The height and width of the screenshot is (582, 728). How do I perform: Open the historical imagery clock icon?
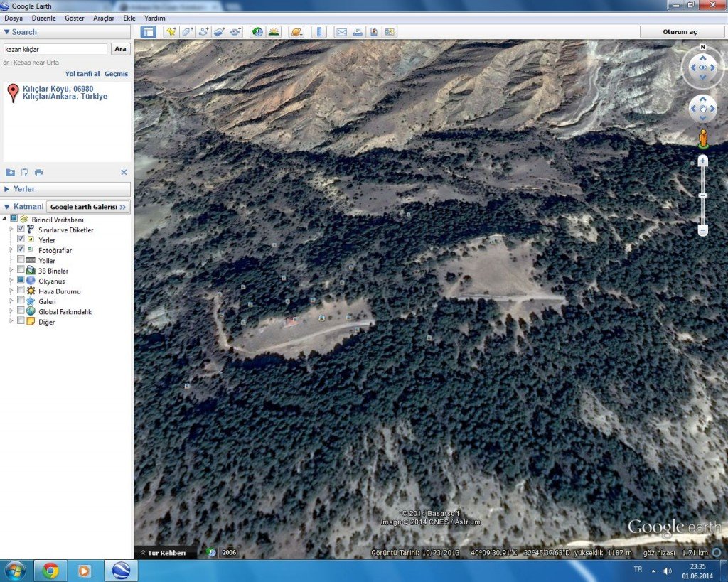pos(257,32)
